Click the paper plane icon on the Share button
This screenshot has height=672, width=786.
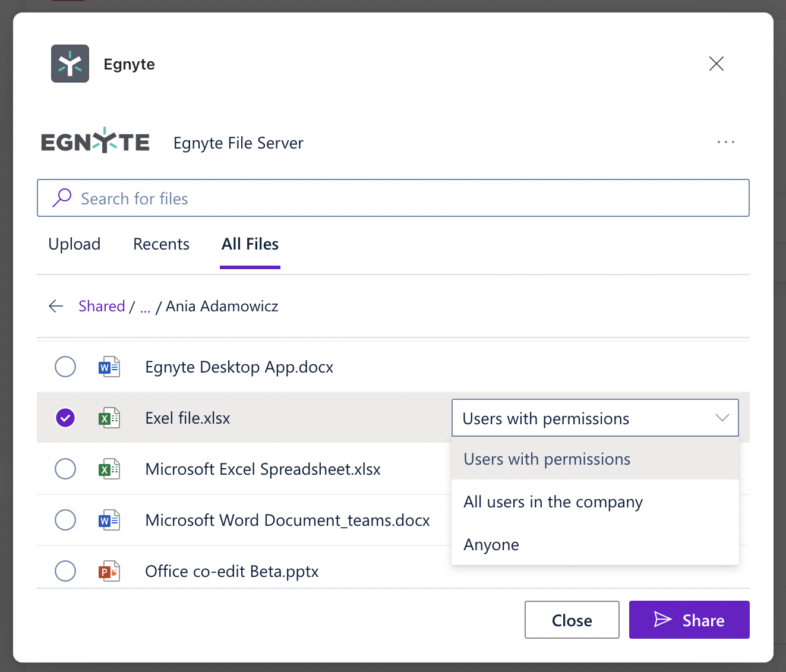(x=663, y=620)
